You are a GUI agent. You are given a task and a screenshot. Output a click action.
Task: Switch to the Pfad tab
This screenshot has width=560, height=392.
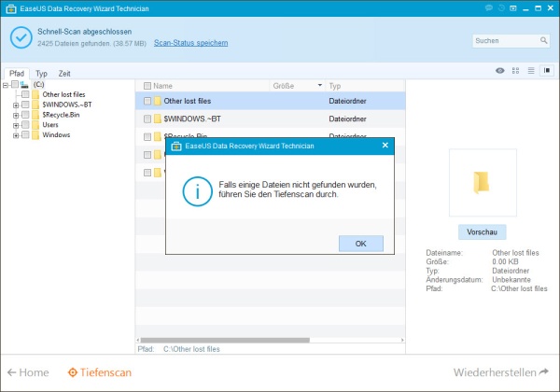[x=17, y=74]
